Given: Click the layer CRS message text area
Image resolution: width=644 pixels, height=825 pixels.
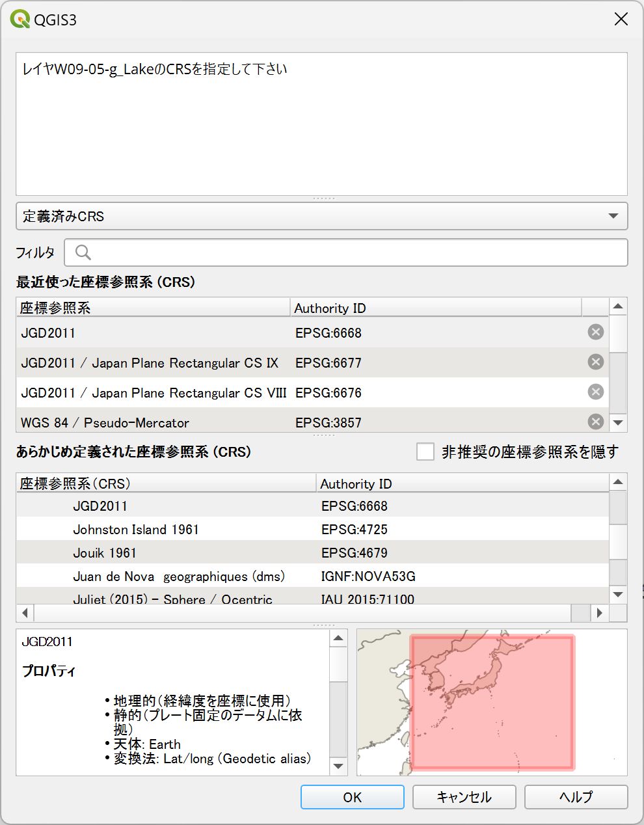Looking at the screenshot, I should (x=322, y=124).
